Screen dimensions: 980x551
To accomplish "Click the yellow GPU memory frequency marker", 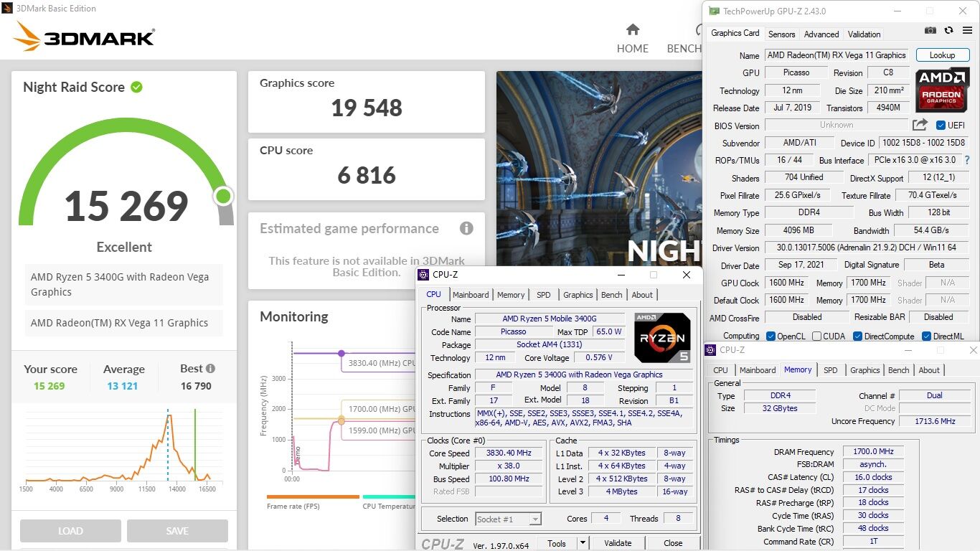I will [x=341, y=419].
